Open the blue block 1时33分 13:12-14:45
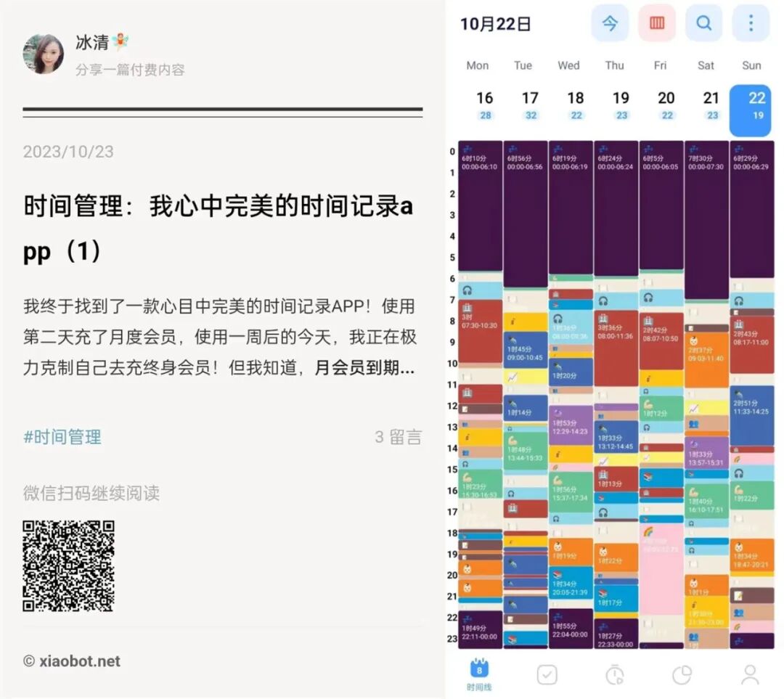Image resolution: width=784 pixels, height=699 pixels. point(616,437)
